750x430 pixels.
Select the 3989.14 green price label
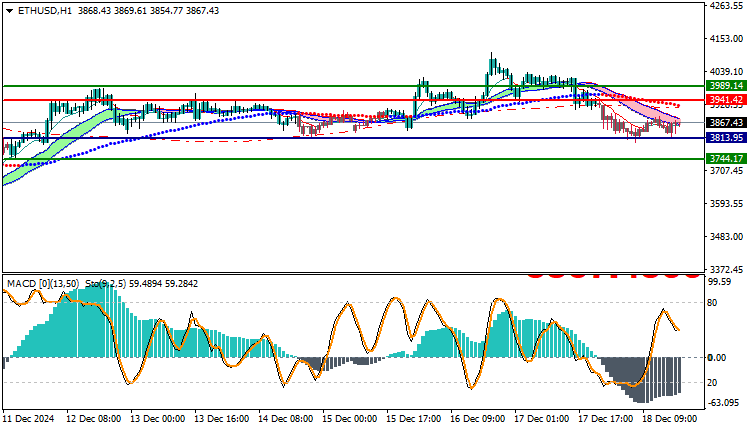click(727, 86)
